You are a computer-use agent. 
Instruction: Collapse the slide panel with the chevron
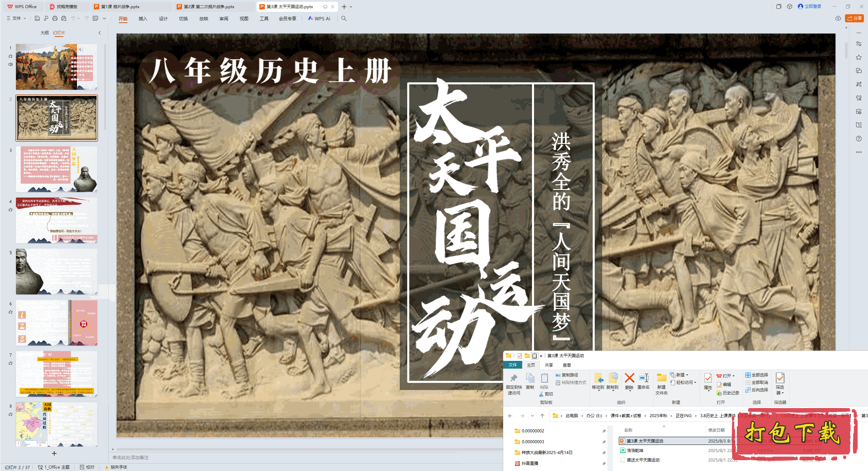click(100, 33)
